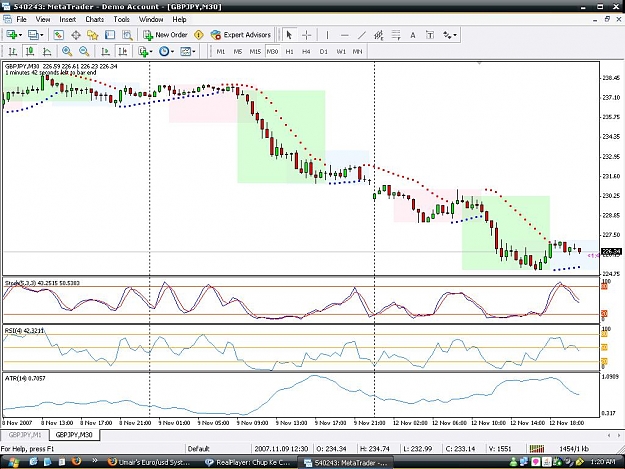625x469 pixels.
Task: Open the Navigator star-folder icon
Action: (x=92, y=35)
